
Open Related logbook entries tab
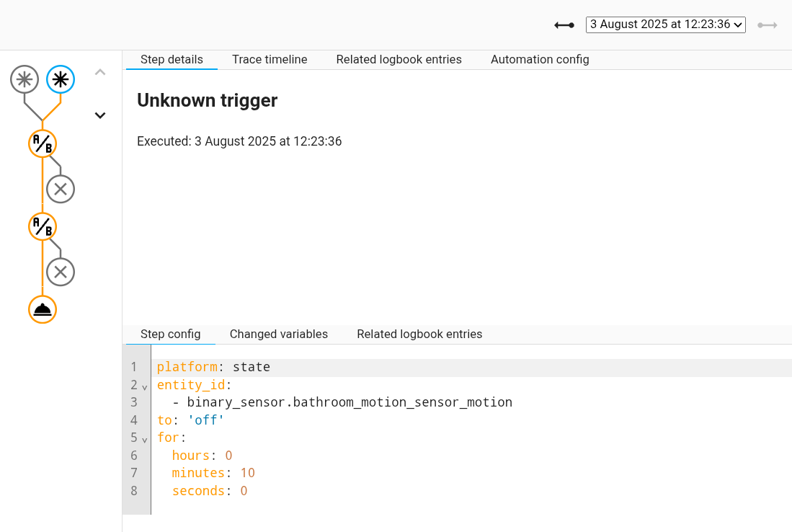click(x=419, y=334)
